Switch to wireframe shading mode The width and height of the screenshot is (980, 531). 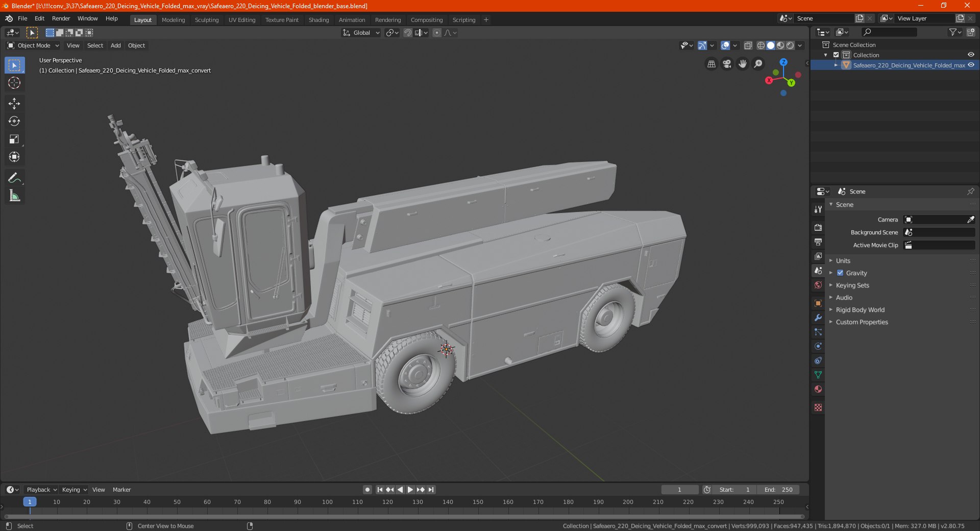[761, 46]
